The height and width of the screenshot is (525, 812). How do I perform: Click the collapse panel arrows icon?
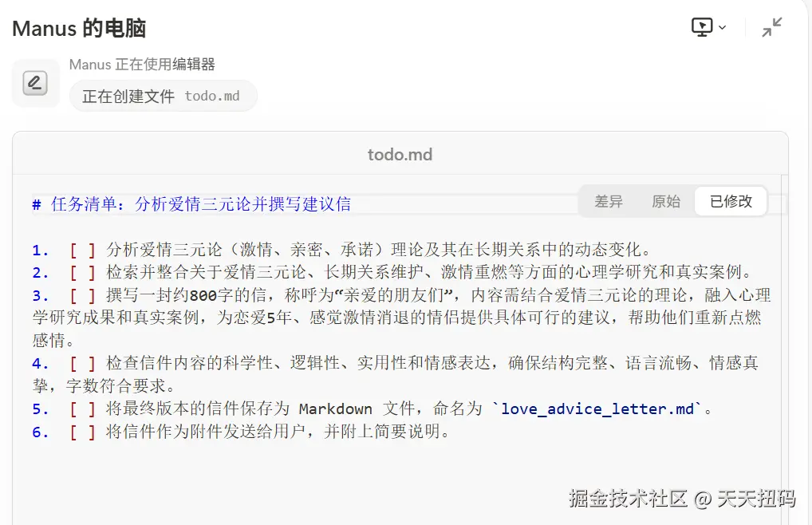[771, 27]
